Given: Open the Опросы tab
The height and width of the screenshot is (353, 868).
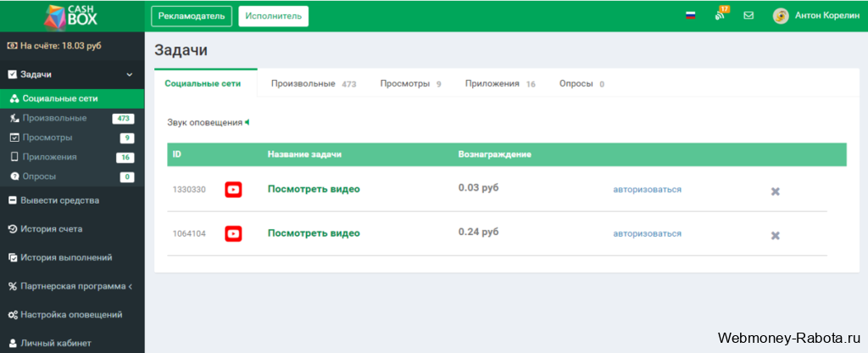Looking at the screenshot, I should click(x=581, y=84).
